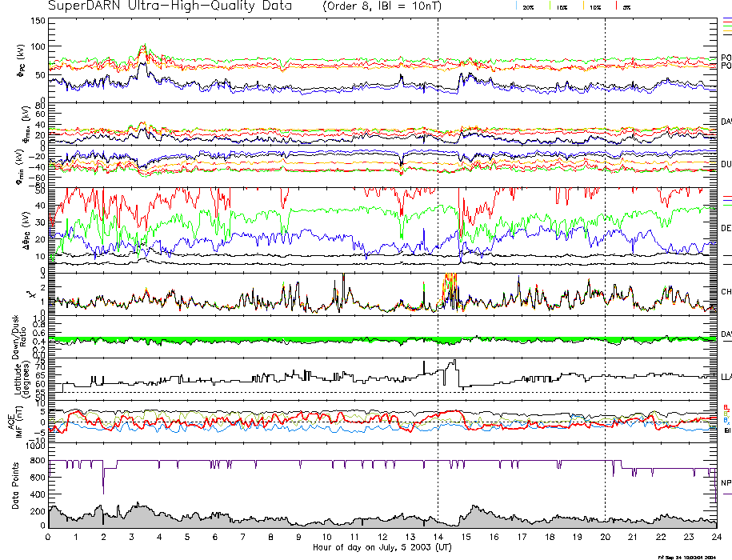Click the '1000' tick on the Data Points axis

[35, 446]
